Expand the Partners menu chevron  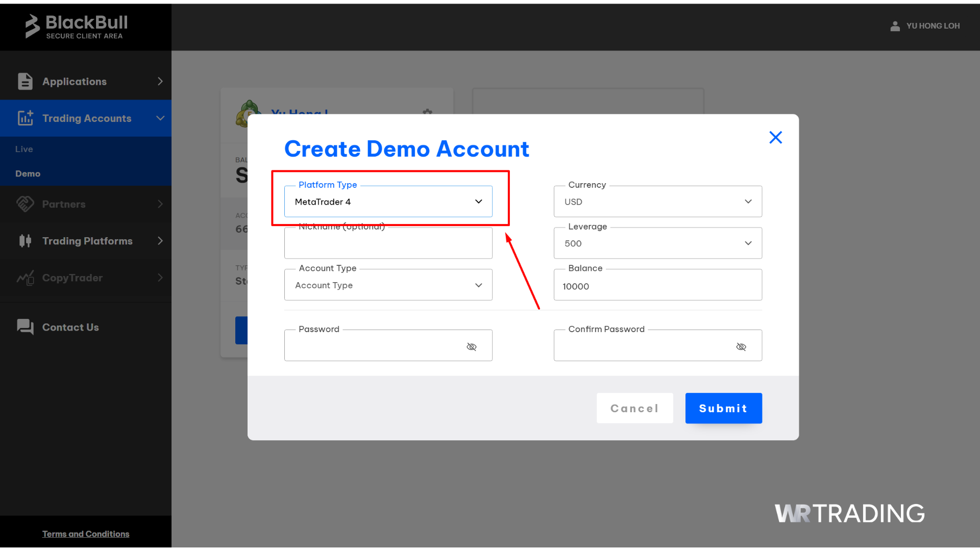[160, 204]
